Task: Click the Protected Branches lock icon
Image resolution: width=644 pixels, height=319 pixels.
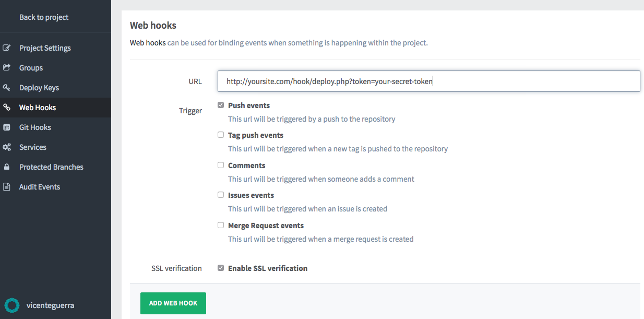Action: [7, 167]
